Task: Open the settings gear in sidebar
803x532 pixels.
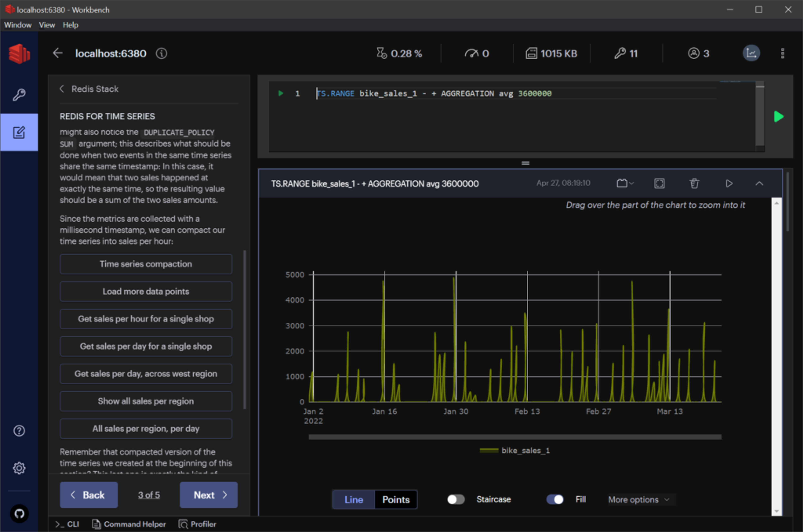Action: click(x=19, y=468)
